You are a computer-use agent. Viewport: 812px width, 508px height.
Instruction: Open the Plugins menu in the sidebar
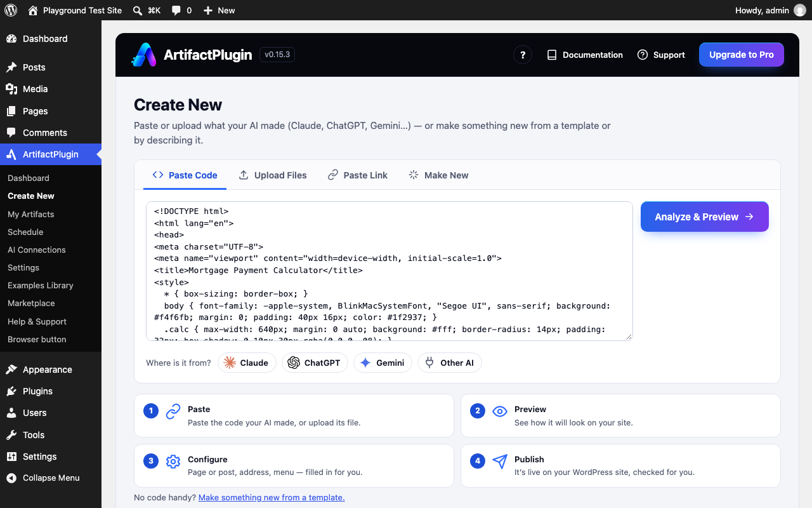[x=51, y=391]
